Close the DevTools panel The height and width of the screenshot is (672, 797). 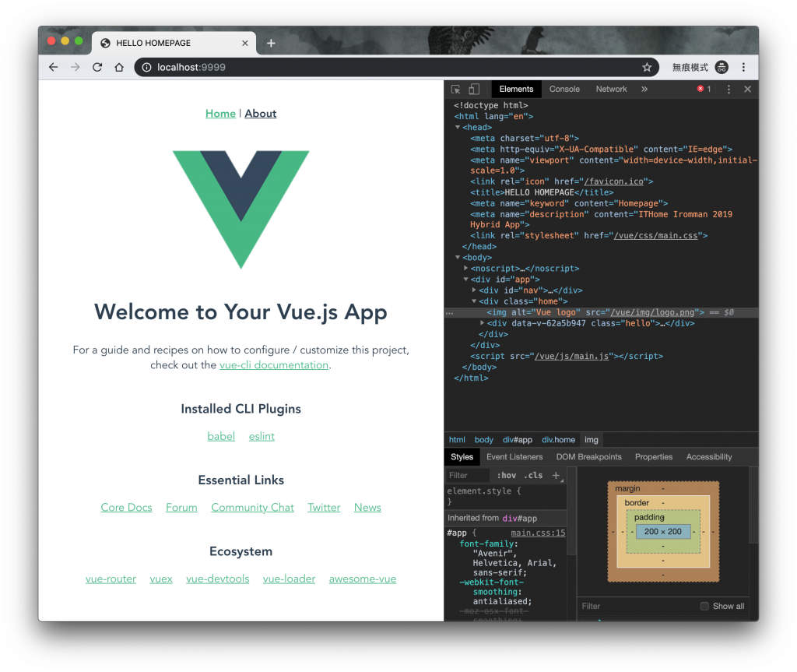pyautogui.click(x=747, y=89)
